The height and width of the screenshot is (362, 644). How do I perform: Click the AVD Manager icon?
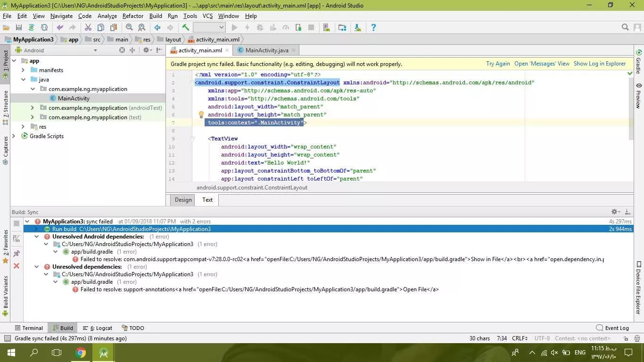327,28
